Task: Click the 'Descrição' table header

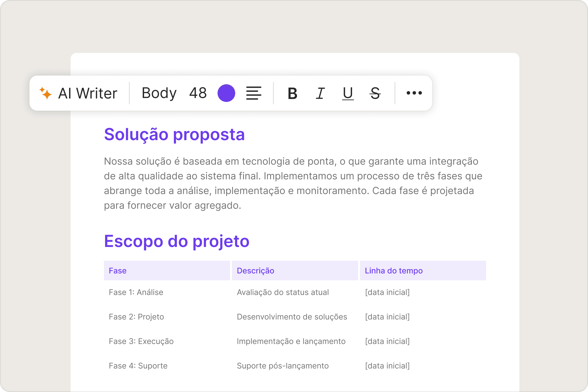Action: (295, 270)
